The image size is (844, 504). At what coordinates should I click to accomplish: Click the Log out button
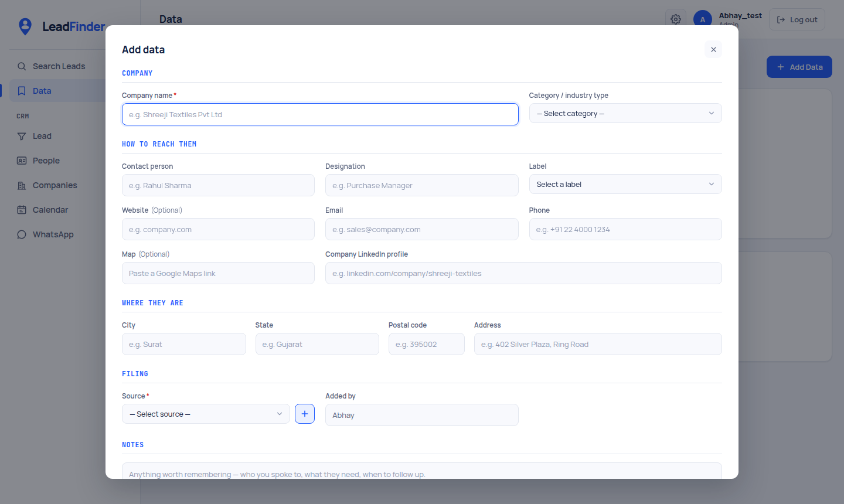797,19
